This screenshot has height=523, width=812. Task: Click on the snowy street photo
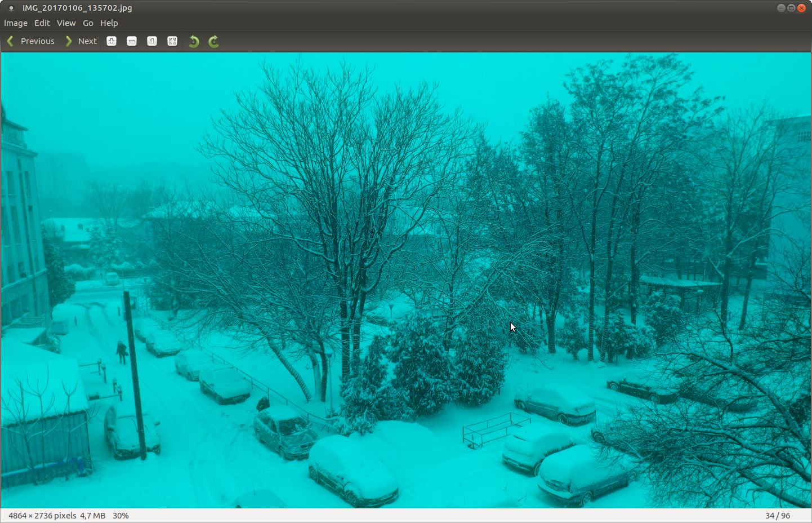pos(405,280)
